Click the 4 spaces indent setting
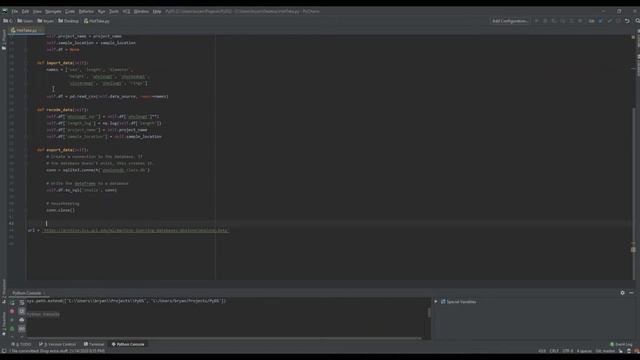The height and width of the screenshot is (360, 640). coord(584,351)
